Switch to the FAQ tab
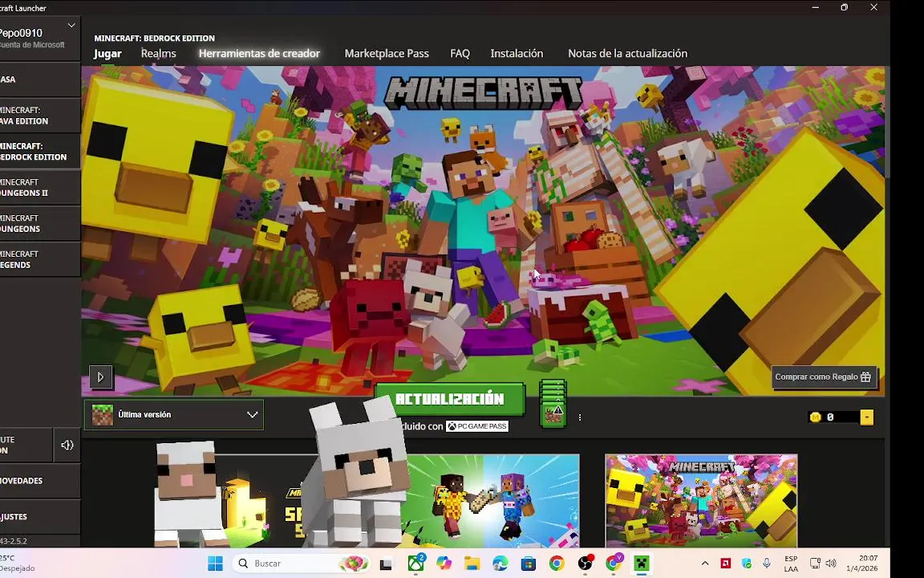 tap(460, 54)
